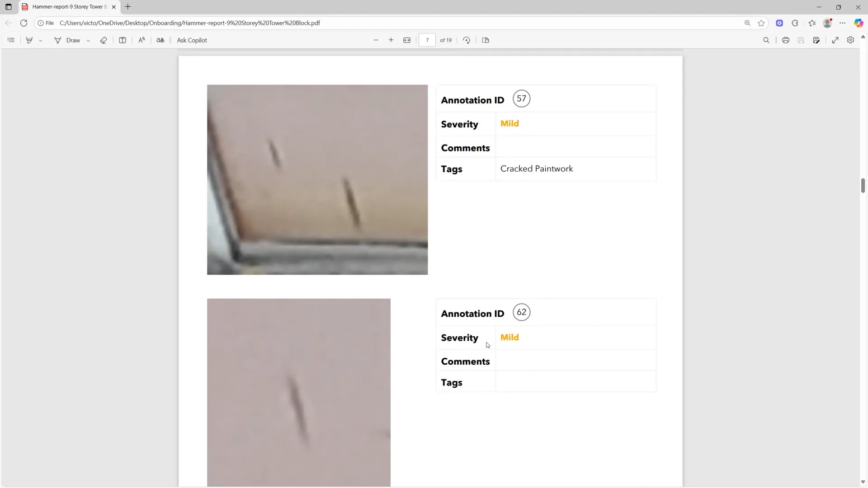868x488 pixels.
Task: Open browser Settings and more menu
Action: [x=842, y=23]
